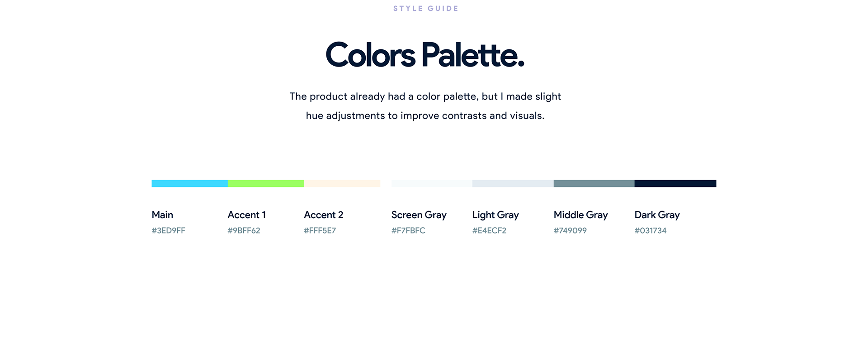Select the #FFF5E7 hex value
Viewport: 868px width, 349px height.
[x=320, y=230]
